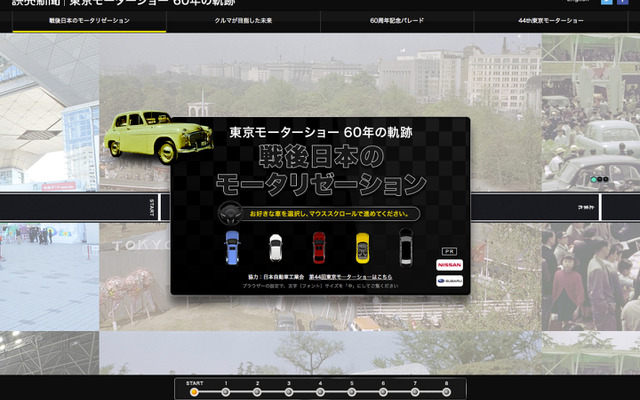Select the yellow convertible car icon

362,248
